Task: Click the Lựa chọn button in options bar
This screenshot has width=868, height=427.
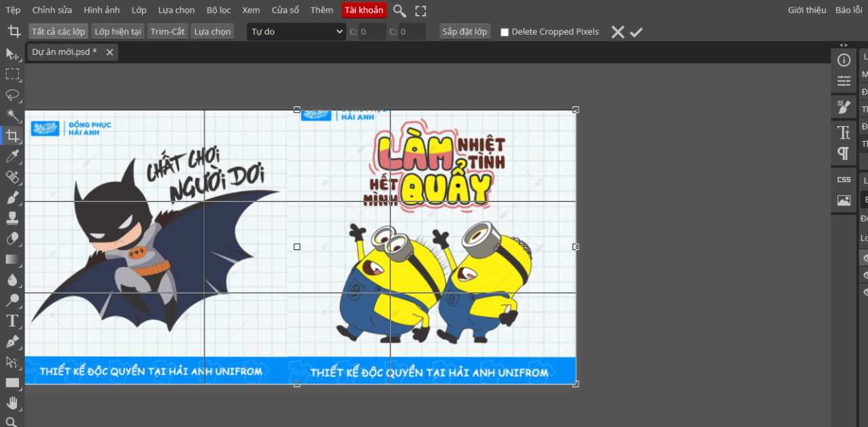Action: pyautogui.click(x=212, y=32)
